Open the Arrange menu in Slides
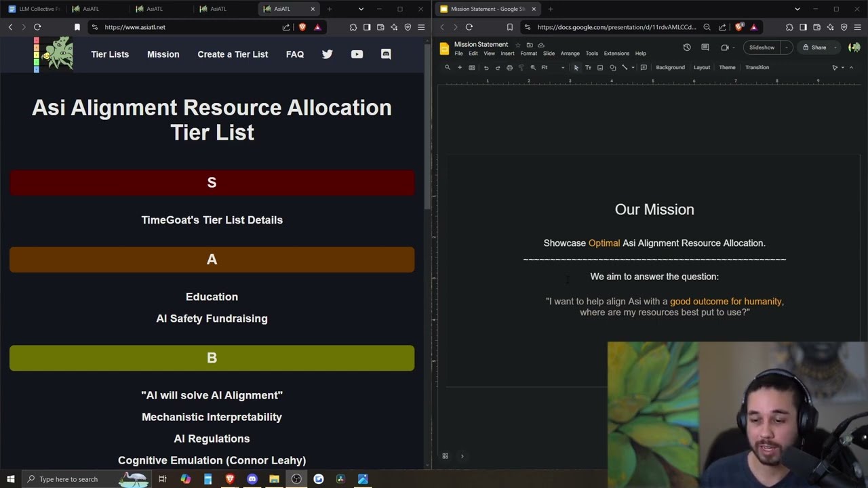 tap(570, 54)
